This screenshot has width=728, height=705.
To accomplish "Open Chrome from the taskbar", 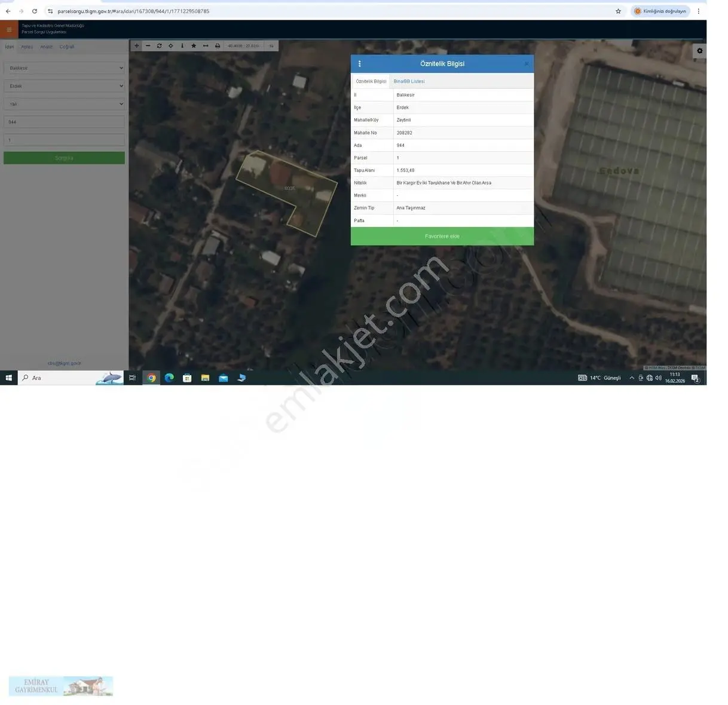I will [x=151, y=378].
